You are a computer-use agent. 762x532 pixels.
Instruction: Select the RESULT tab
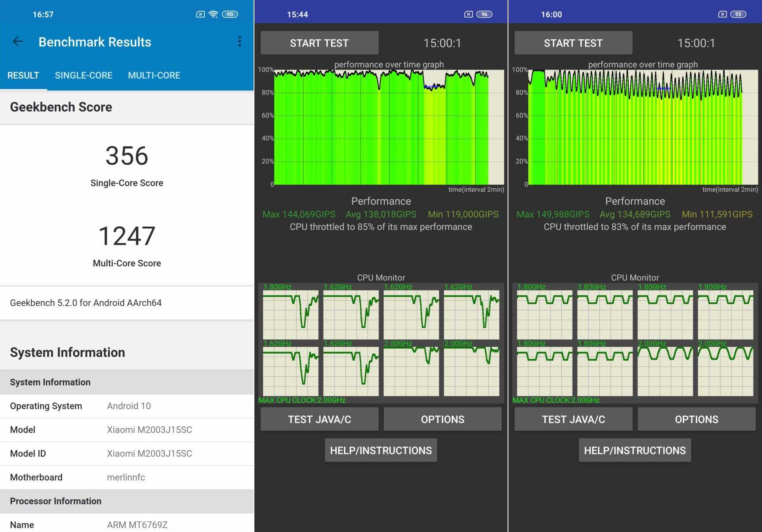click(23, 75)
